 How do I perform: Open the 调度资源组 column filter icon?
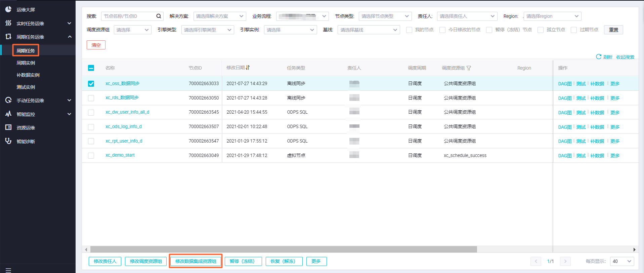pos(469,68)
